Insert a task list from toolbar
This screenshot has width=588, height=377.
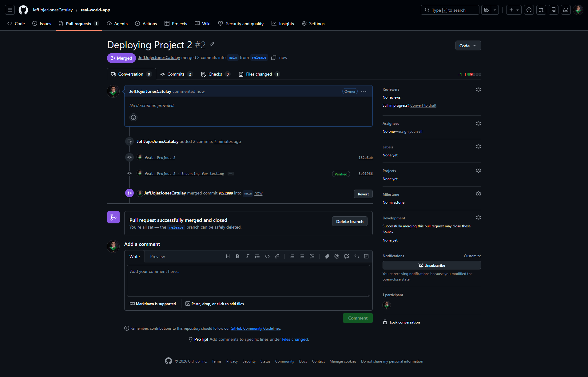click(x=312, y=256)
